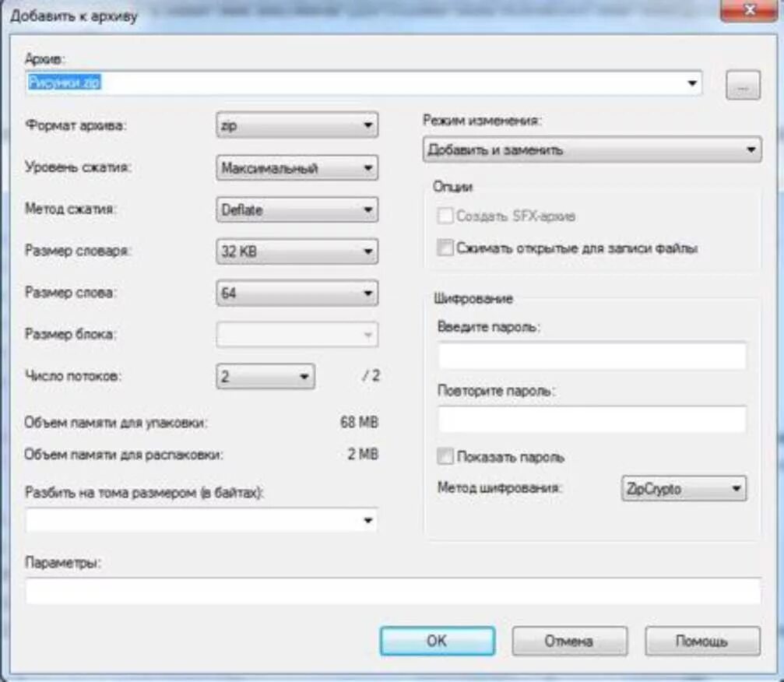Screen dimensions: 784x682
Task: Click the Размер блока label
Action: coord(71,333)
